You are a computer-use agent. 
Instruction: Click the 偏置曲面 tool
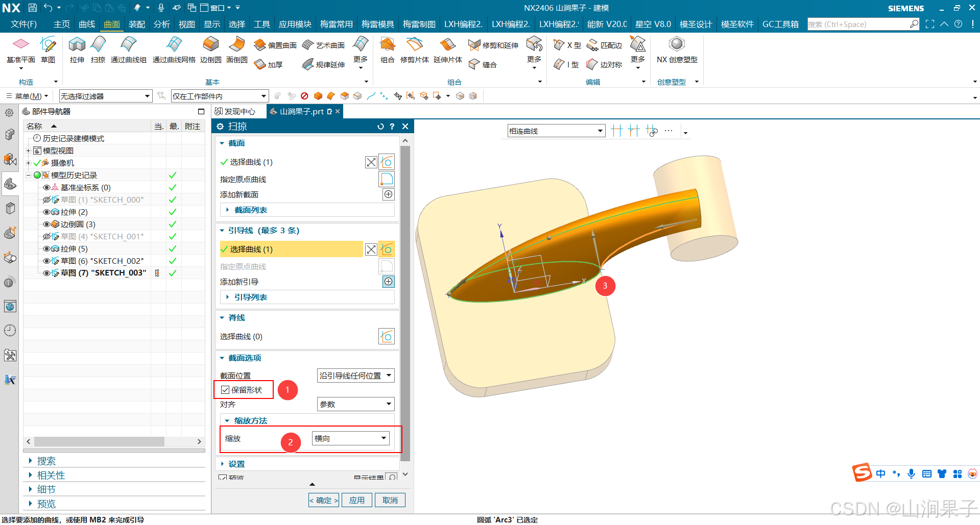point(275,45)
